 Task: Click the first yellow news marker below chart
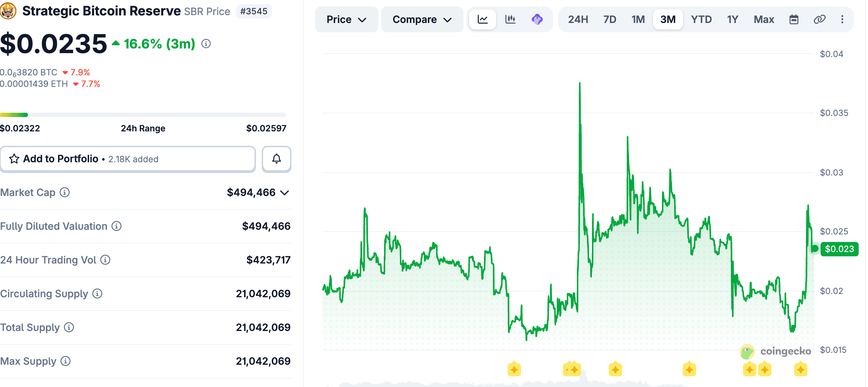[514, 369]
